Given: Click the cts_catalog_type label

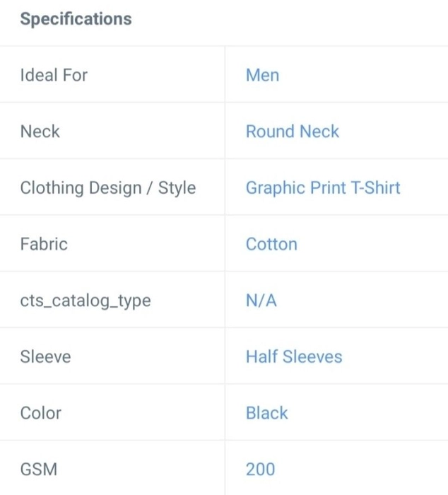Looking at the screenshot, I should click(86, 301).
